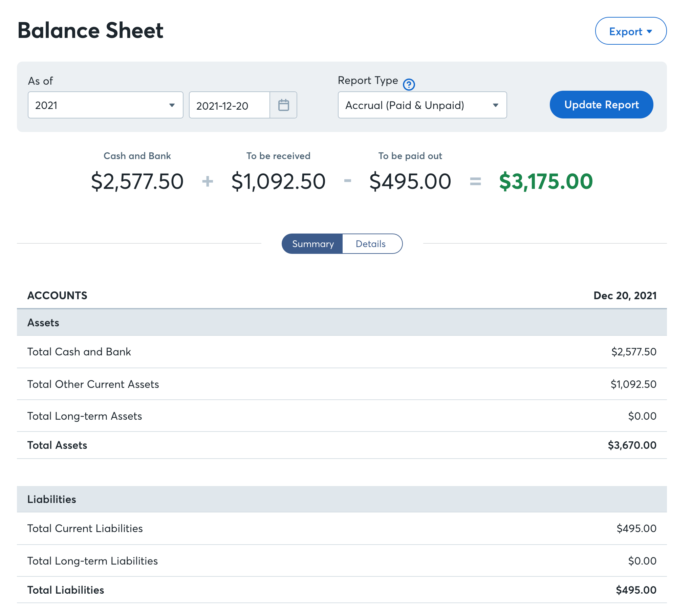Toggle report view to Details
Viewport: 692px width, 616px height.
coord(370,244)
